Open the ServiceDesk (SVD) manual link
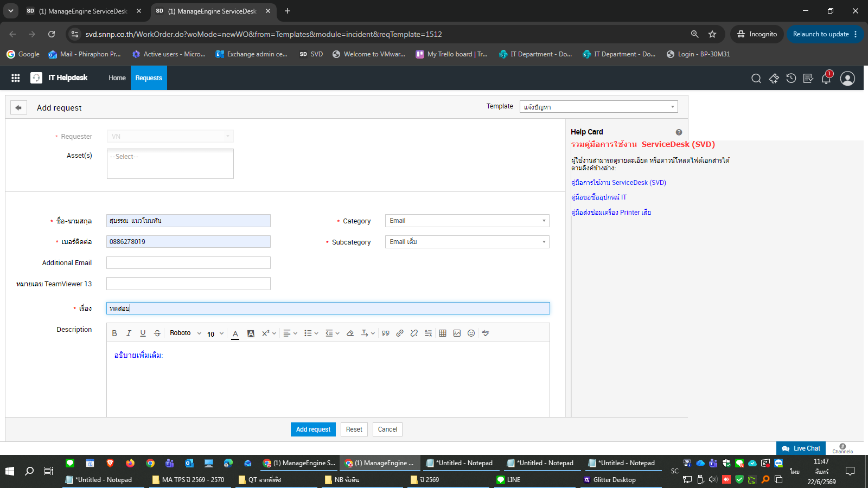The width and height of the screenshot is (868, 488). [x=618, y=183]
